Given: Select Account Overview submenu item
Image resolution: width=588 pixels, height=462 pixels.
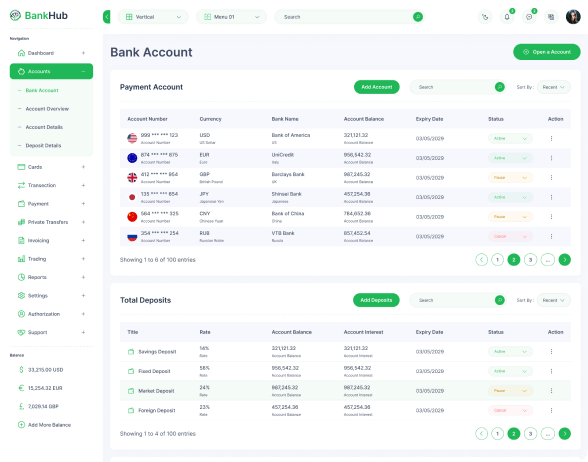Looking at the screenshot, I should tap(47, 109).
